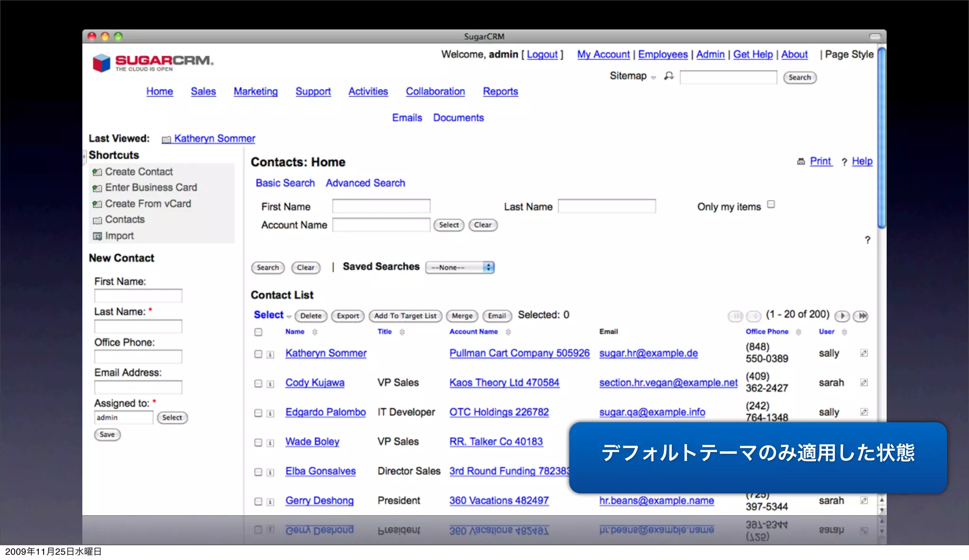Enable the Only my items checkbox
The width and height of the screenshot is (969, 560).
click(771, 204)
